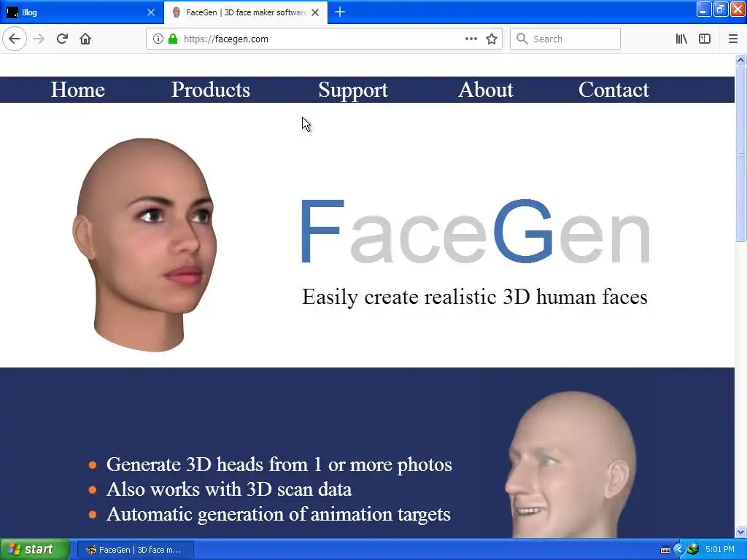Bookmark this page with the star icon
The width and height of the screenshot is (747, 560).
pos(492,39)
